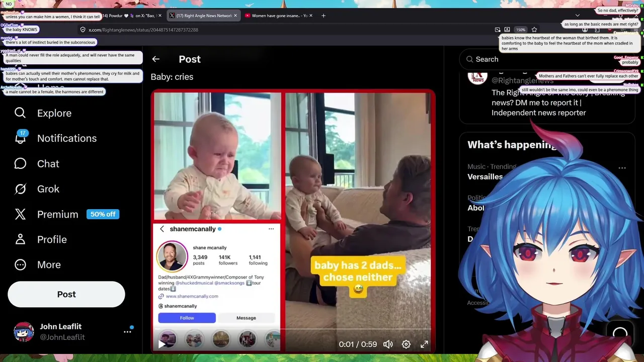Viewport: 644px width, 362px height.
Task: Click the @Rightanglenews handle
Action: (522, 80)
